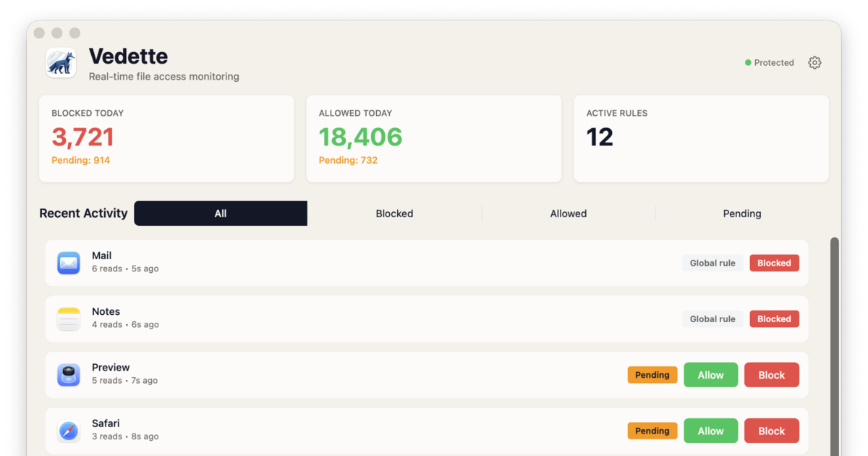This screenshot has width=868, height=456.
Task: Click the Preview app icon
Action: point(69,375)
